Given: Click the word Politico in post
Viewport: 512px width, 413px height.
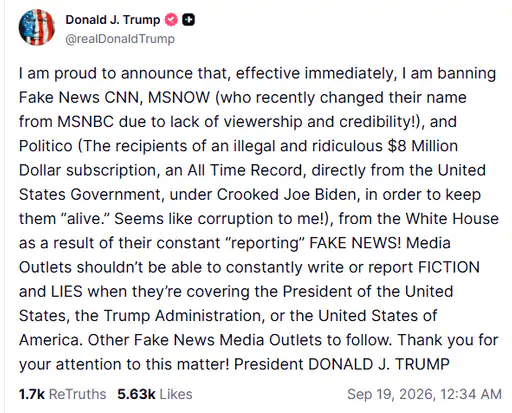Looking at the screenshot, I should [46, 146].
